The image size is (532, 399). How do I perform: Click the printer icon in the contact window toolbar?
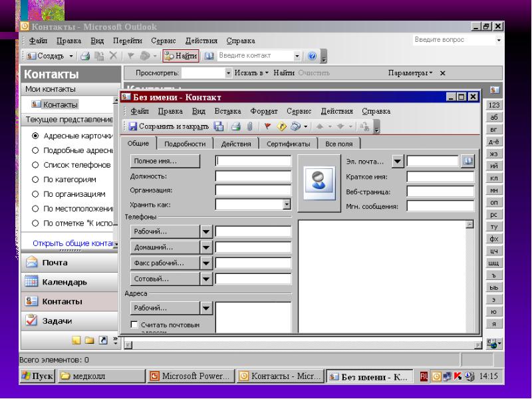(x=236, y=126)
